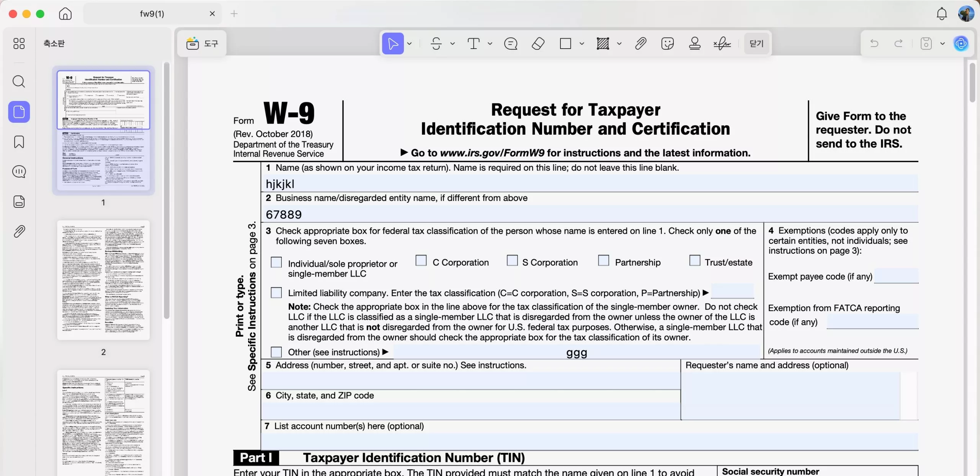This screenshot has height=476, width=980.
Task: Expand the strikethrough tool dropdown arrow
Action: pos(452,44)
